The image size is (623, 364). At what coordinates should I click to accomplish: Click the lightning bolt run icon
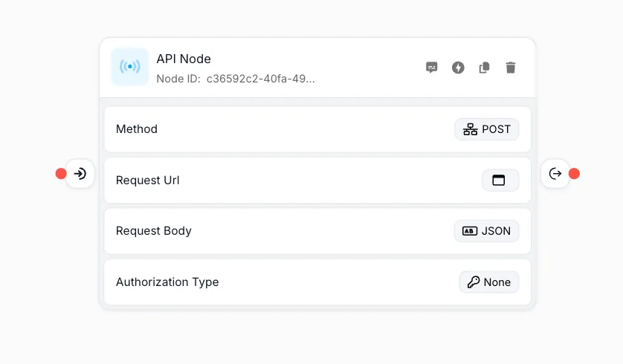(x=458, y=68)
